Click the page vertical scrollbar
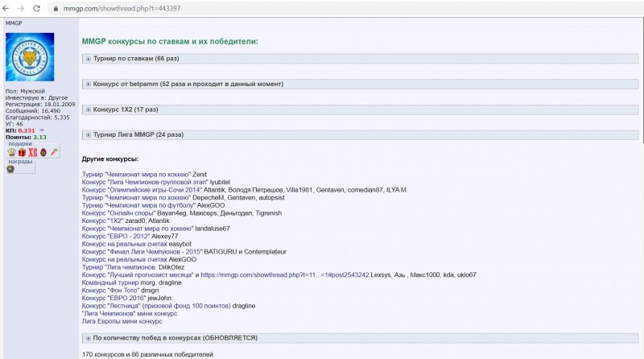 tap(642, 188)
